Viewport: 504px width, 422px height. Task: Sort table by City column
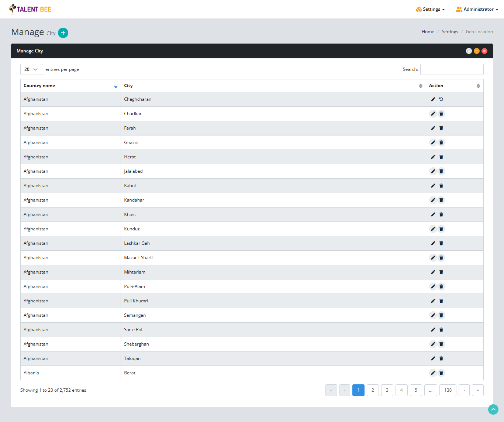(420, 85)
